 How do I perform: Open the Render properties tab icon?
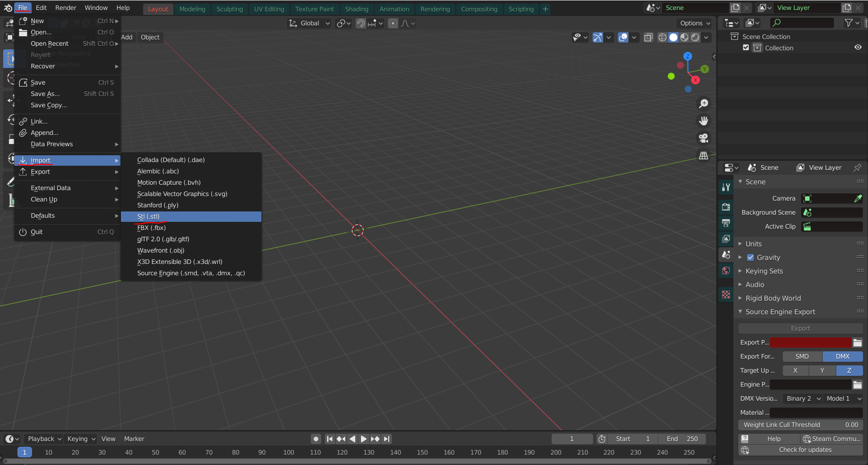coord(726,207)
